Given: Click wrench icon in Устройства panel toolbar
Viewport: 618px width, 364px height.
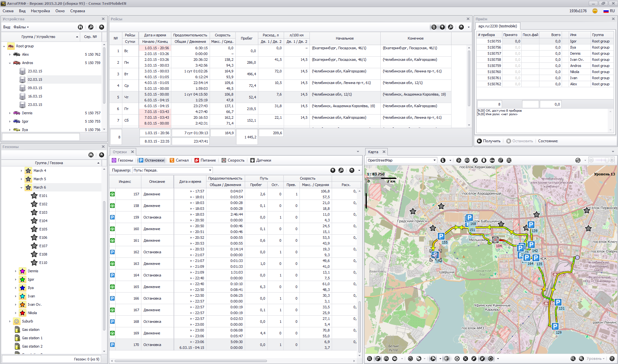Looking at the screenshot, I should [91, 27].
